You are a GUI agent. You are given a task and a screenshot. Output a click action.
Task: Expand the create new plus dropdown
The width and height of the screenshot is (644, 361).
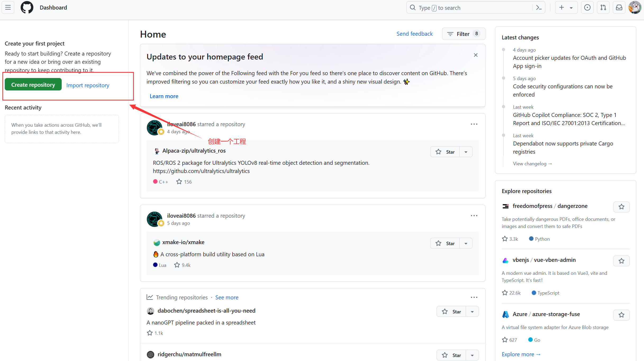pyautogui.click(x=566, y=8)
